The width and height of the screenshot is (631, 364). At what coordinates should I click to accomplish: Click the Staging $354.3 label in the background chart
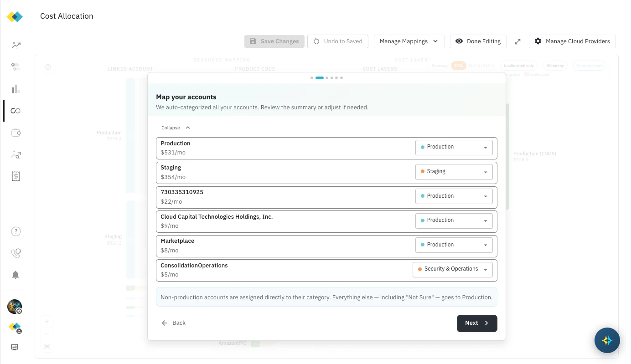pyautogui.click(x=113, y=240)
